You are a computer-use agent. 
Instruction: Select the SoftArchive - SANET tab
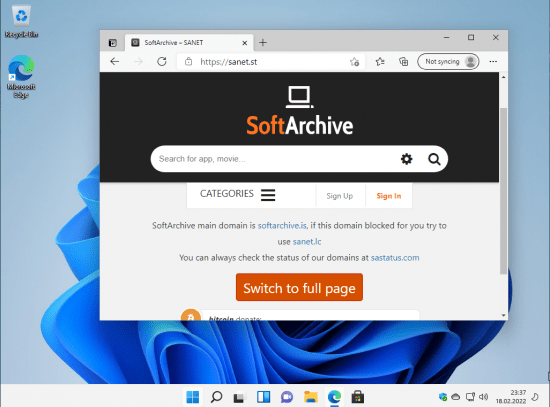click(189, 43)
